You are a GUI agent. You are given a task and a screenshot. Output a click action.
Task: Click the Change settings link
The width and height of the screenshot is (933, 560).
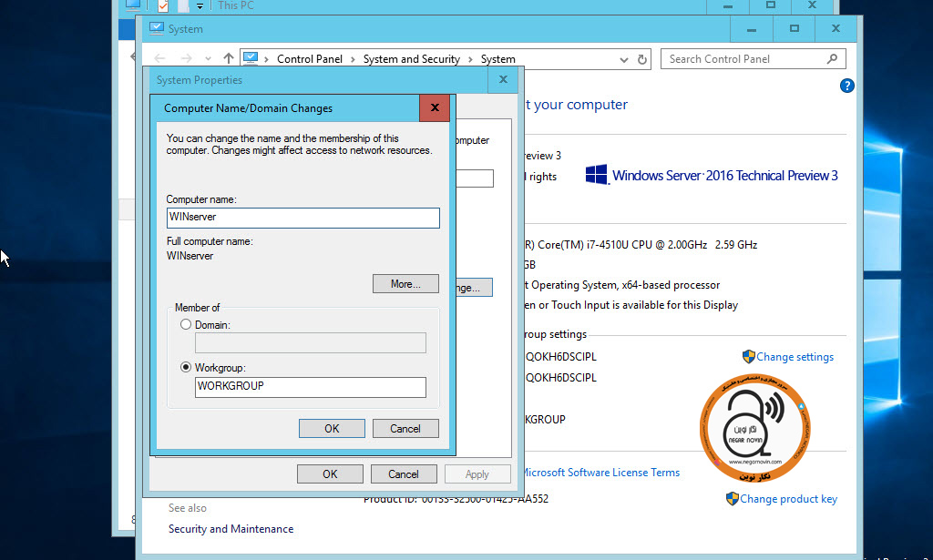pyautogui.click(x=795, y=357)
